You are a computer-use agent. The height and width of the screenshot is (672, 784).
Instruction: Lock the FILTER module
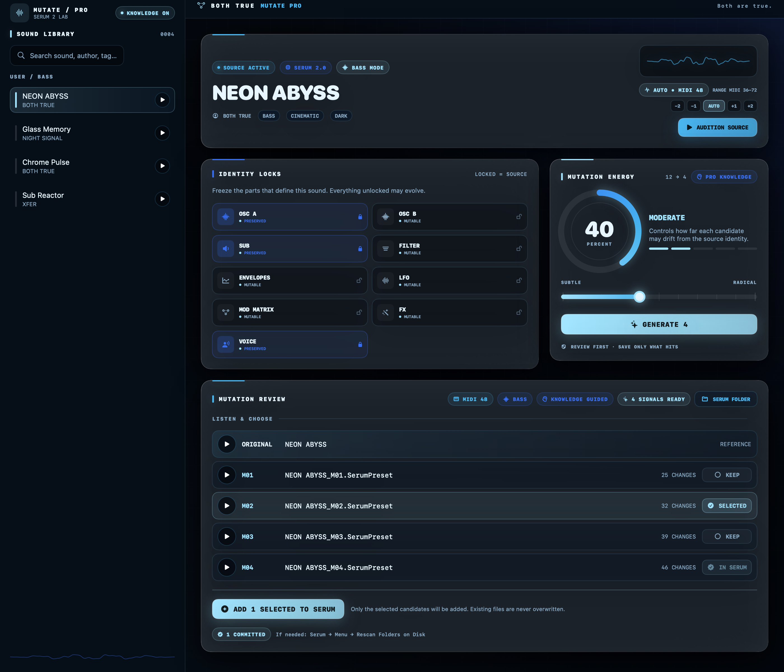click(519, 249)
